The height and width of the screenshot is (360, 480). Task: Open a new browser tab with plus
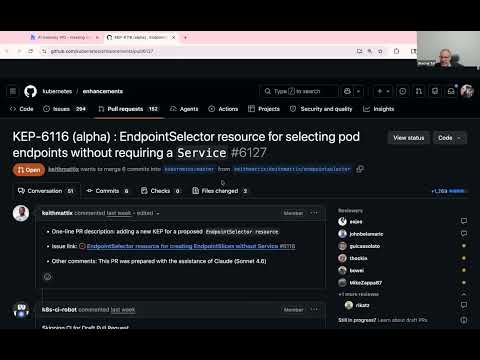pyautogui.click(x=185, y=37)
